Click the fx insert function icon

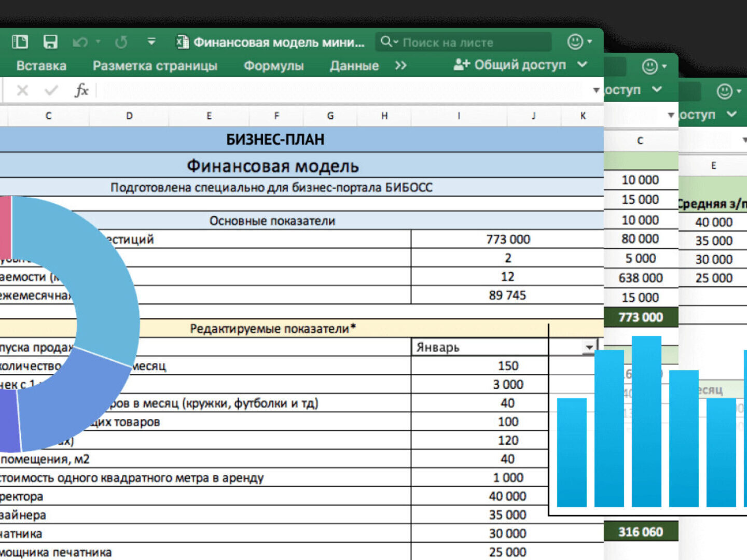tap(81, 90)
